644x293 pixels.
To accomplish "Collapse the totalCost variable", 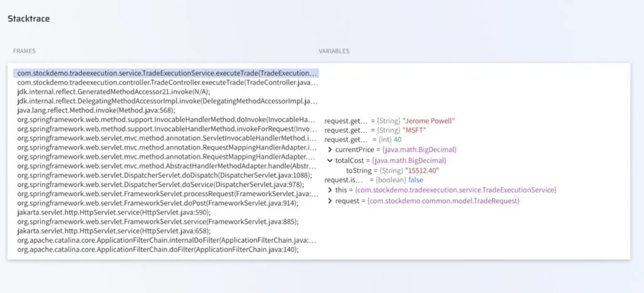I will (330, 160).
